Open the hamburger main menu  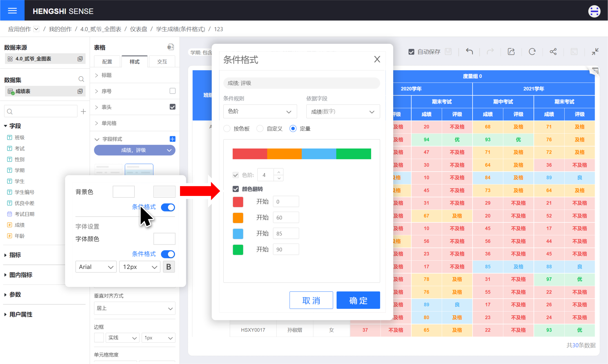12,11
